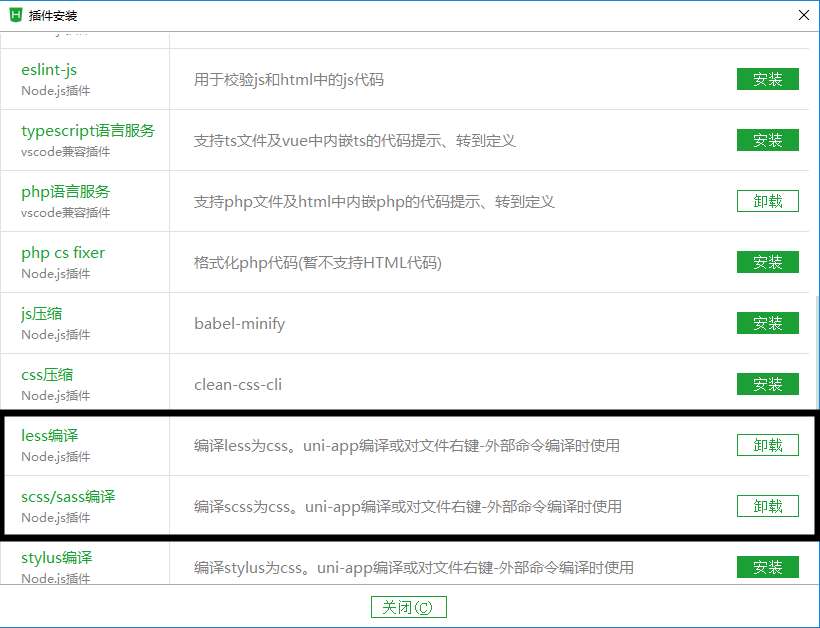Click Node.js插件 label under stylus编译
The image size is (820, 628).
tap(55, 578)
